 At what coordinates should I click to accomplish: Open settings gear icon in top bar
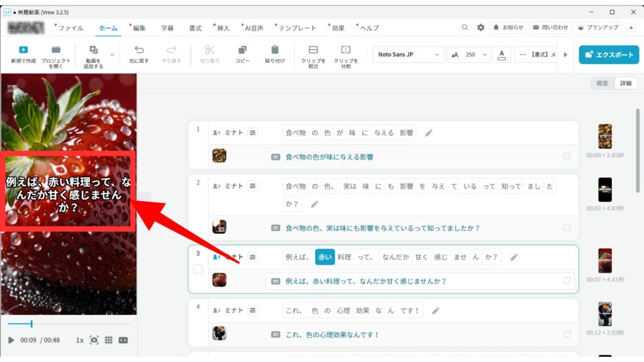coord(480,28)
